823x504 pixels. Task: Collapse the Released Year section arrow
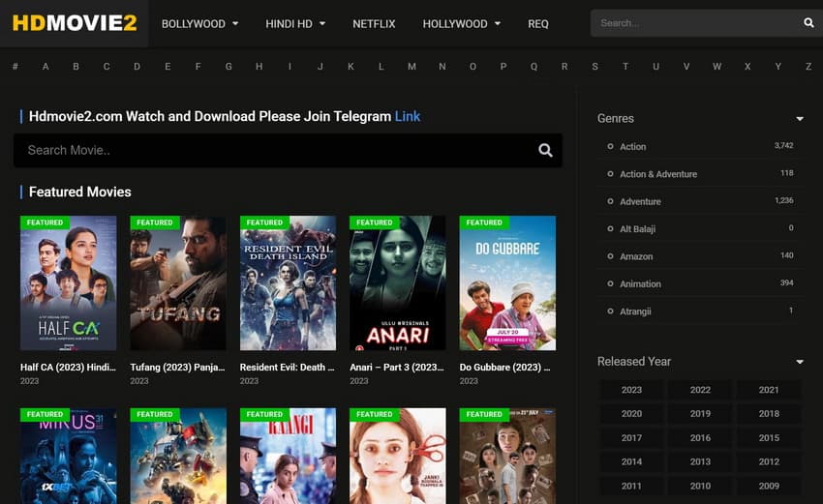point(799,362)
